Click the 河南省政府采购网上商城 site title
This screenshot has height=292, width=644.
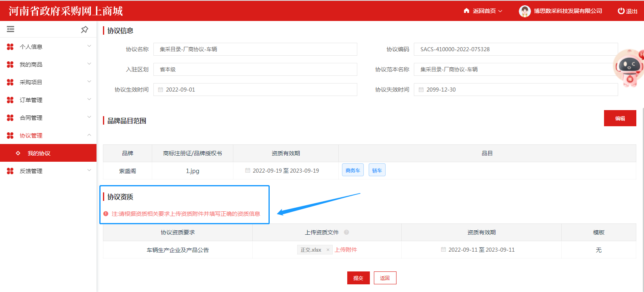point(65,11)
